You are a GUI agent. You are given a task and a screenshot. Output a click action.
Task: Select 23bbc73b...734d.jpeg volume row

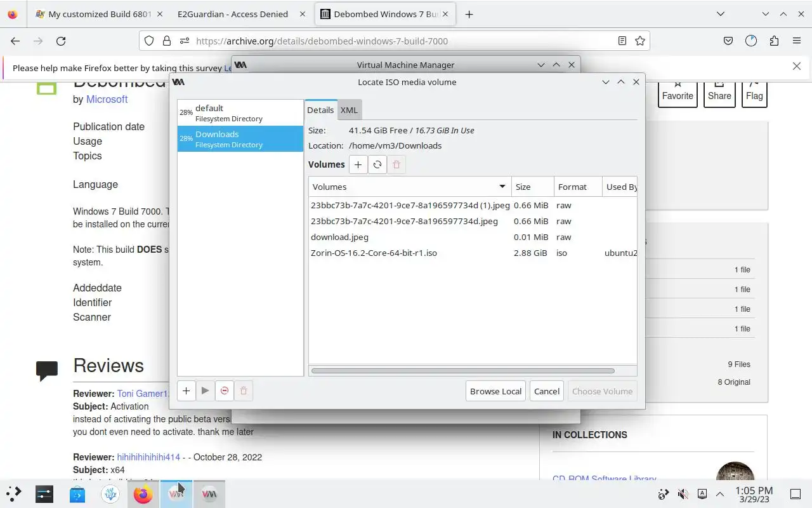pos(473,221)
